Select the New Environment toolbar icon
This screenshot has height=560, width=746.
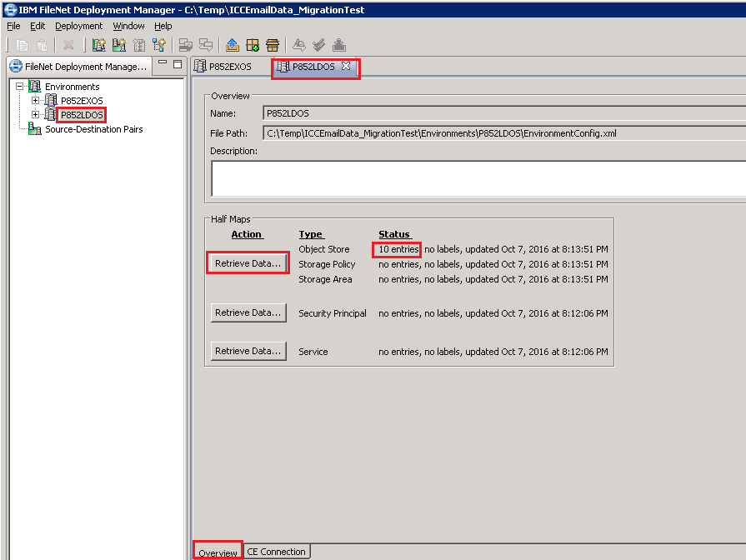[98, 45]
